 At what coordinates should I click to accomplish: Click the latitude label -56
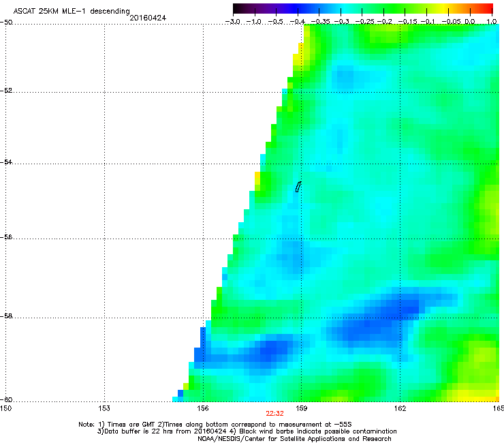6,237
